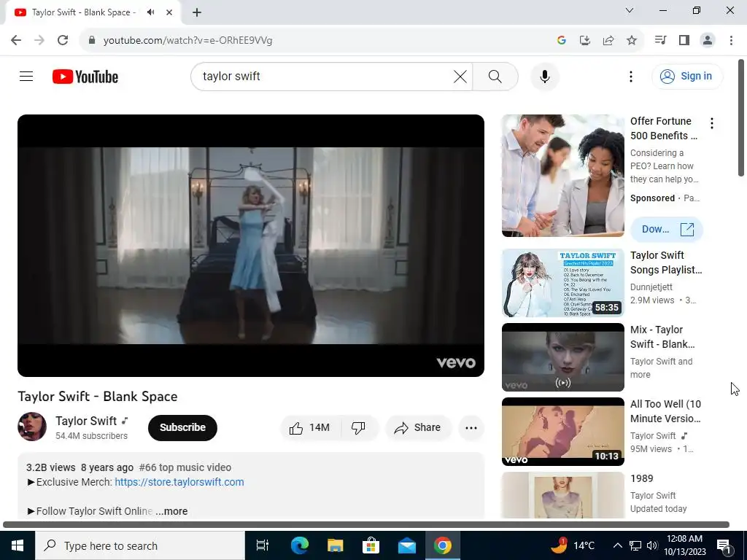Open the All Too Well 10 Minute thumbnail
This screenshot has width=747, height=560.
(x=562, y=432)
